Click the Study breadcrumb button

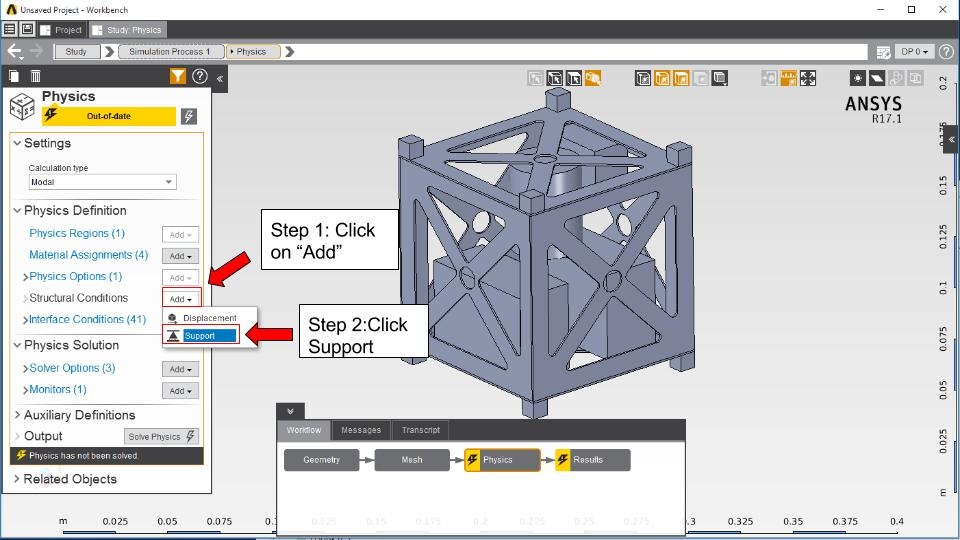(x=77, y=51)
